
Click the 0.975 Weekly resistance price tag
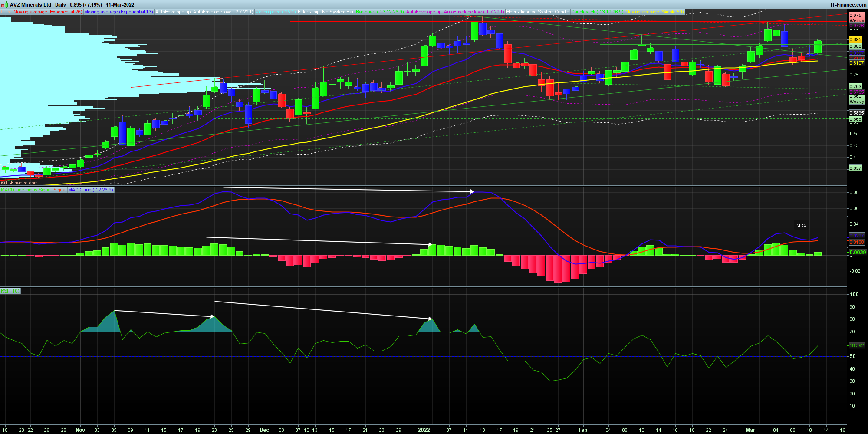point(856,18)
